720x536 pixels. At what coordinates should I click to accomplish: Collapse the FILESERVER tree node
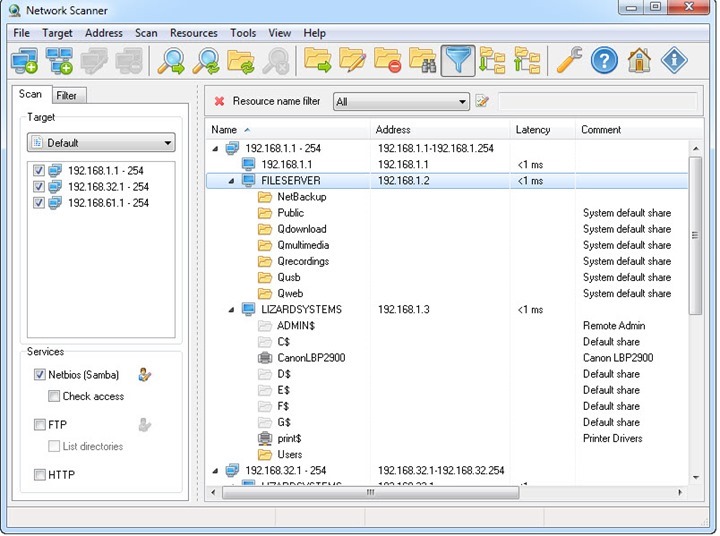click(232, 181)
